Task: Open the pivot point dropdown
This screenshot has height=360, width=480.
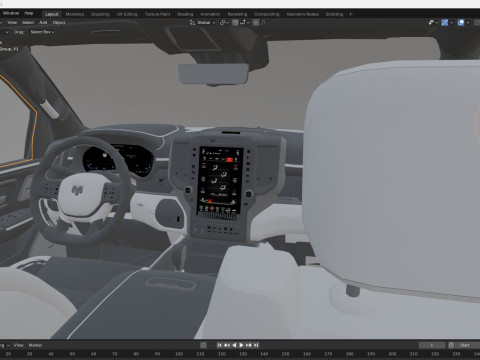Action: click(x=224, y=23)
